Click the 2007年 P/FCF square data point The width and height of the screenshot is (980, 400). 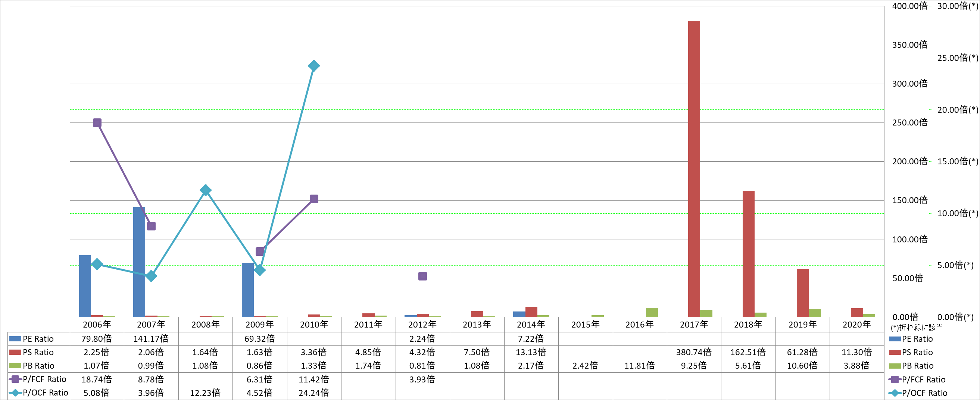pyautogui.click(x=151, y=226)
